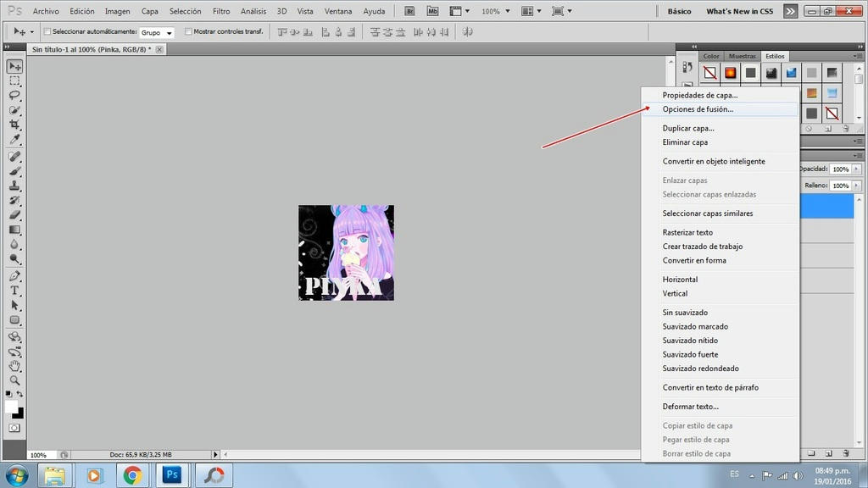Select the Quick Selection tool
This screenshot has height=488, width=868.
tap(14, 109)
